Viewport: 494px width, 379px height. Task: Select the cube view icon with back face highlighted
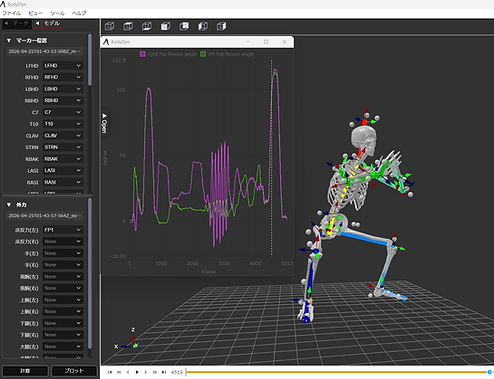pos(184,26)
